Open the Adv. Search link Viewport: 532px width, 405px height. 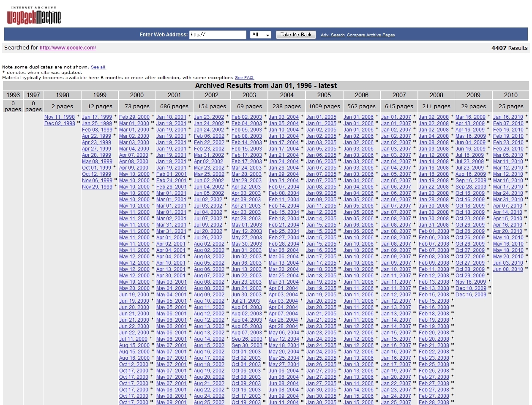[x=333, y=35]
